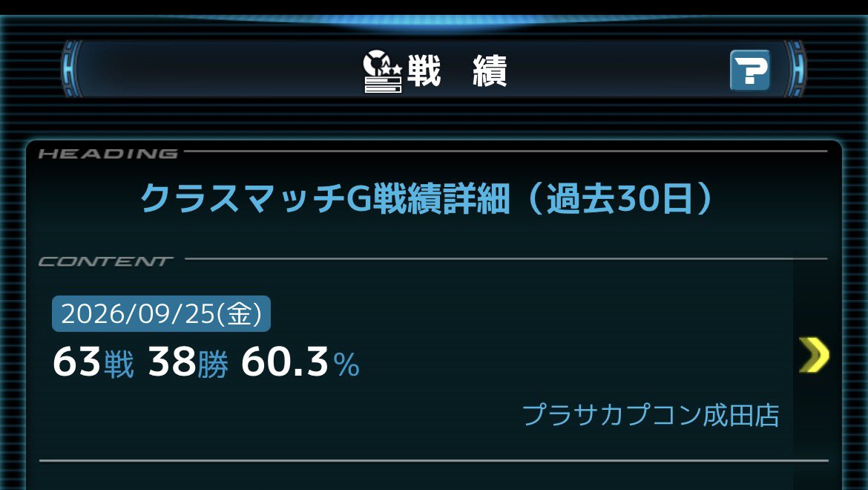Image resolution: width=868 pixels, height=490 pixels.
Task: Click the right header bracket ornament
Action: 795,69
